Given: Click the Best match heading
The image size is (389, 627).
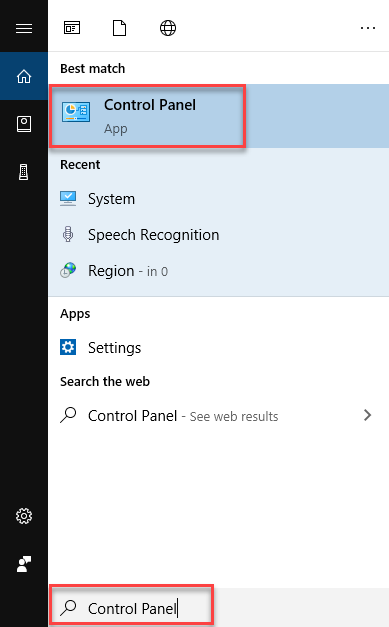Looking at the screenshot, I should 92,69.
